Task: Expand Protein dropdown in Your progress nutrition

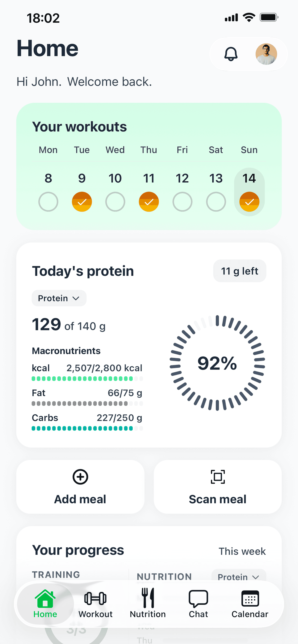Action: [x=239, y=576]
